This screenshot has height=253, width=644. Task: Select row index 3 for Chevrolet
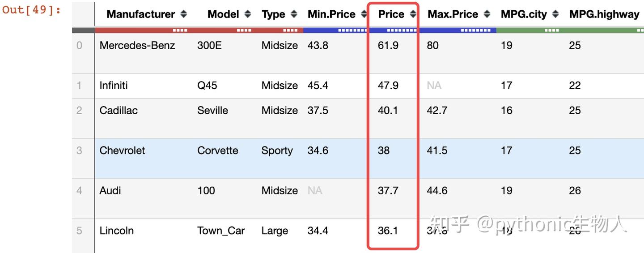[x=80, y=150]
